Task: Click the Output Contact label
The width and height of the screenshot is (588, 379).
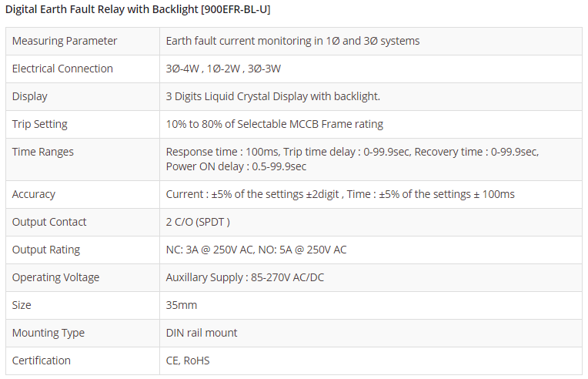Action: (49, 222)
